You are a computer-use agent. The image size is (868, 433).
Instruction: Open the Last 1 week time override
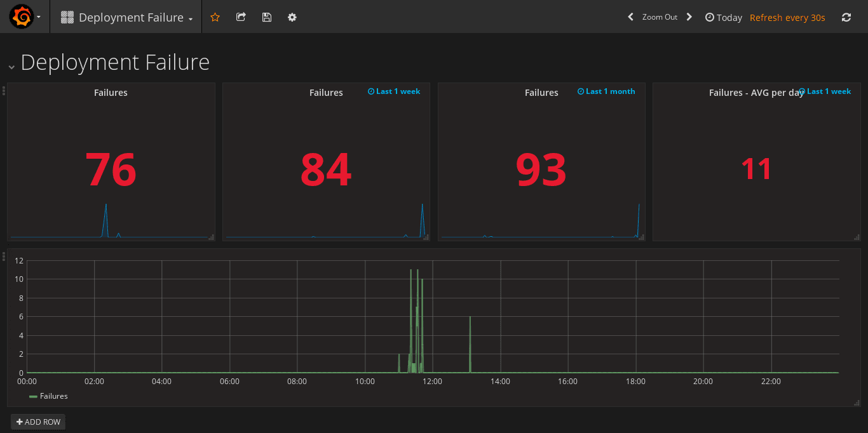(x=394, y=91)
